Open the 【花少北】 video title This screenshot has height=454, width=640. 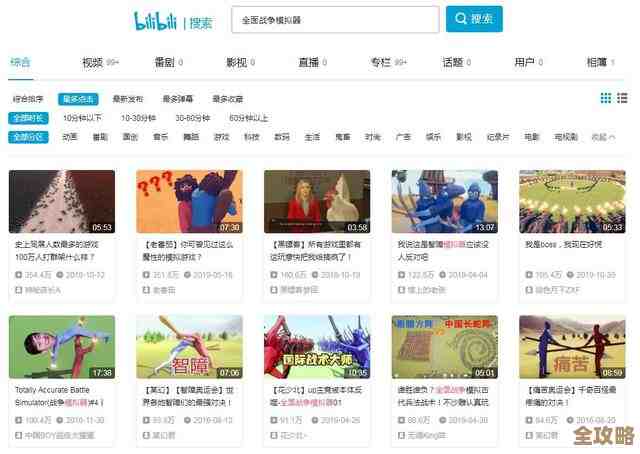tap(316, 396)
